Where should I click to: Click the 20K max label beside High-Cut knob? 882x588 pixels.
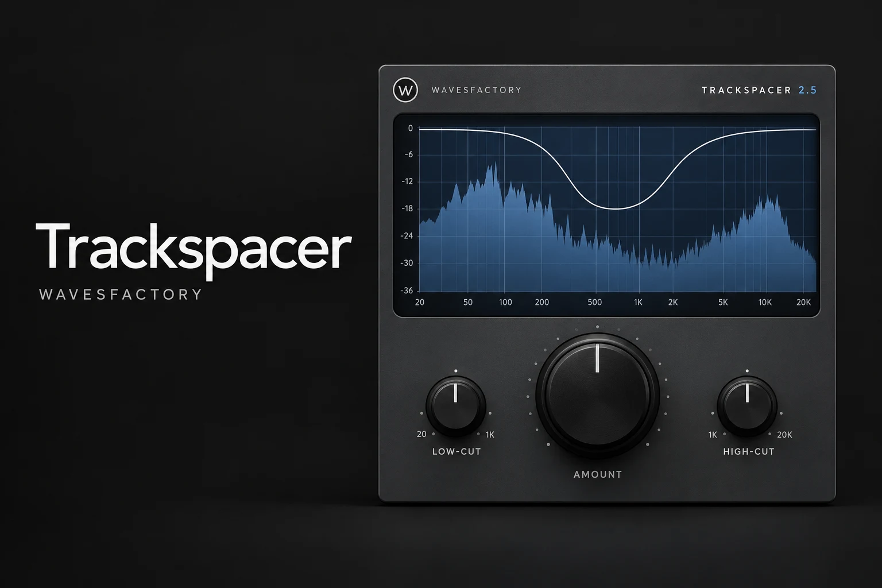coord(784,435)
